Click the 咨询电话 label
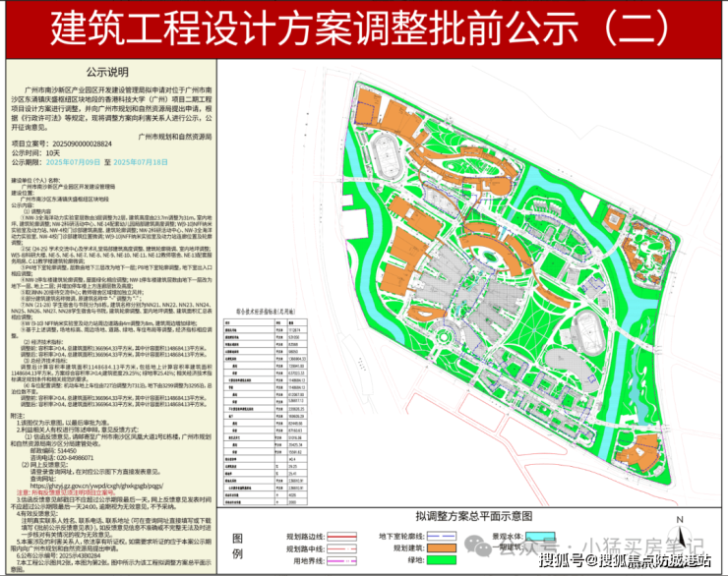 pos(43,458)
